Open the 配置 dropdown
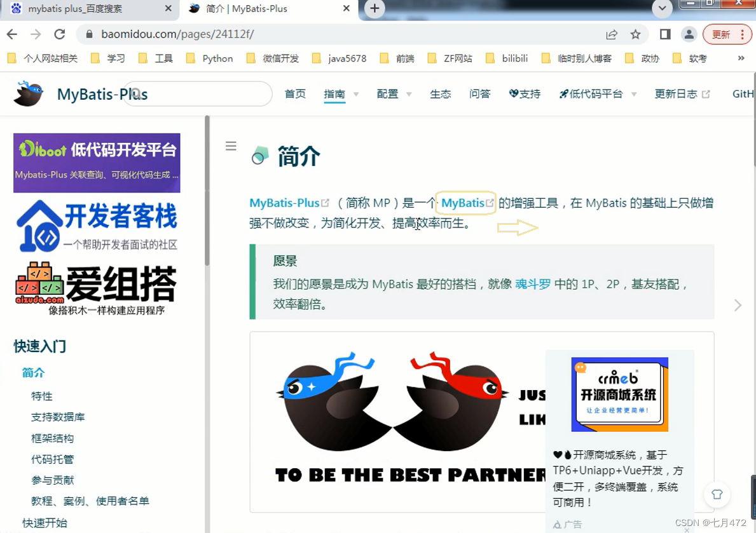Screen dimensions: 756x533 (390, 93)
